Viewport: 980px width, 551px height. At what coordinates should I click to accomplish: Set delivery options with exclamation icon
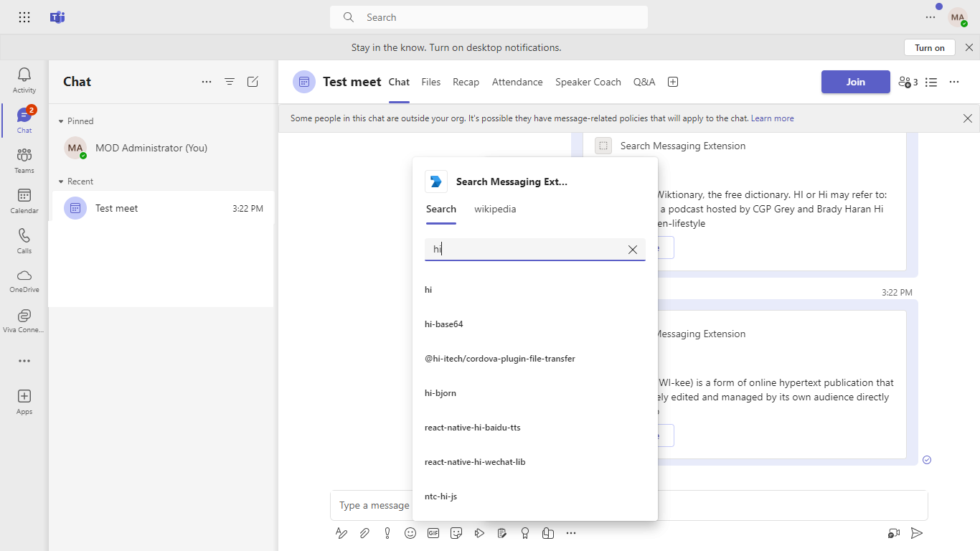click(x=387, y=533)
